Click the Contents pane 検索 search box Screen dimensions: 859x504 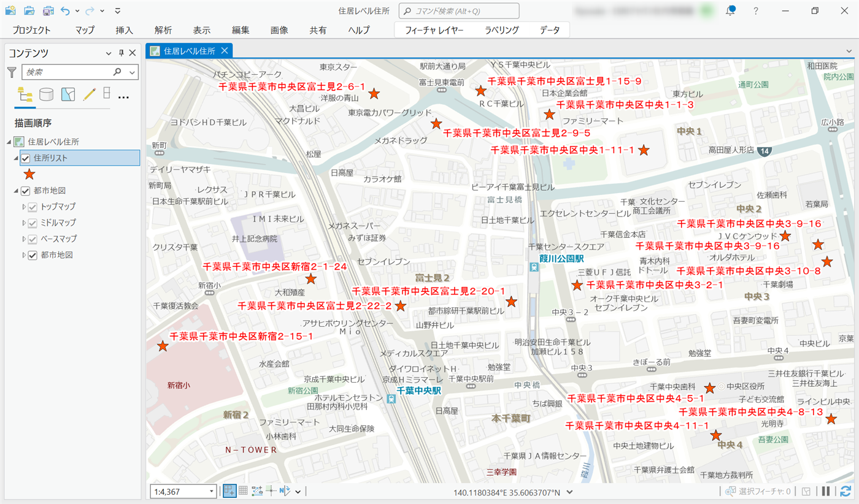point(67,72)
